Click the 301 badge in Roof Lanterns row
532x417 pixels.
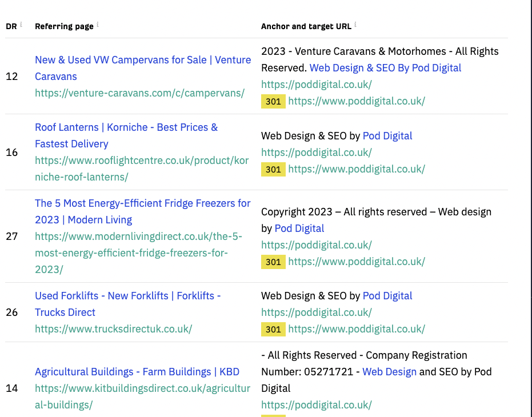point(273,169)
